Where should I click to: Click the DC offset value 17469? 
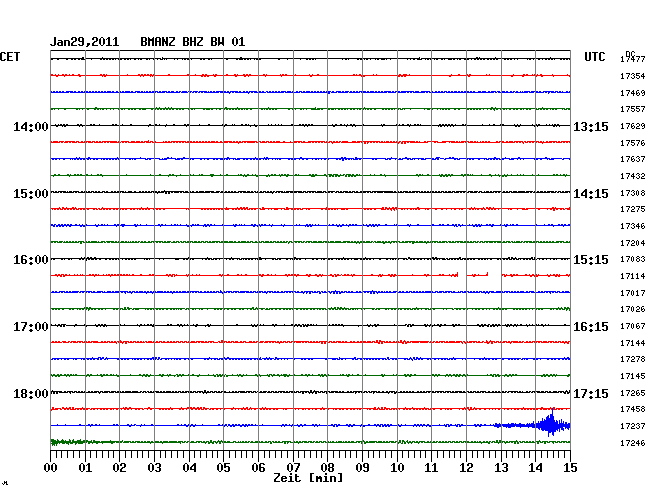633,93
